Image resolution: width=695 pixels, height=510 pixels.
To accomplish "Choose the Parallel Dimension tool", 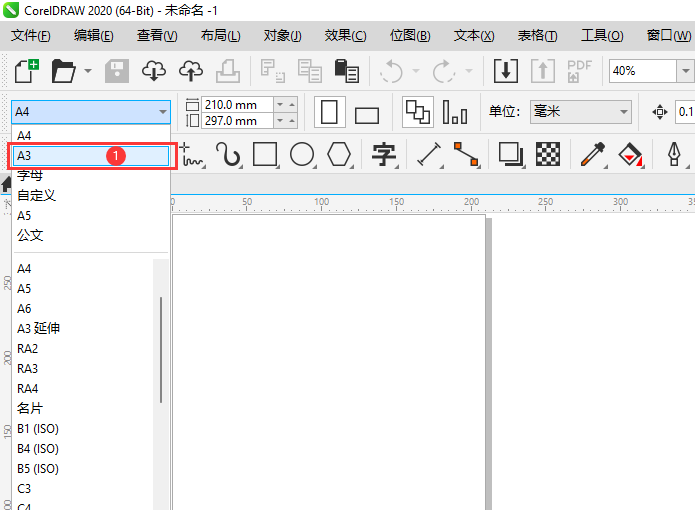I will click(429, 155).
